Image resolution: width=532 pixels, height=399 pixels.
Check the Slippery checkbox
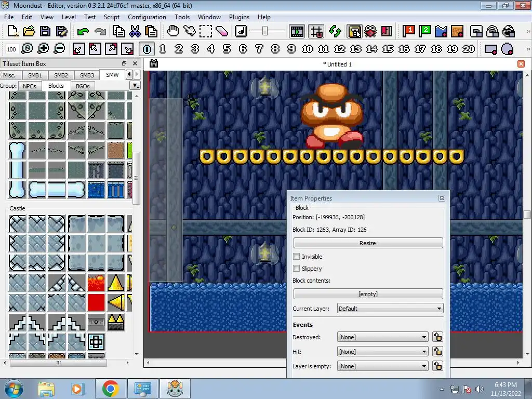(x=297, y=269)
